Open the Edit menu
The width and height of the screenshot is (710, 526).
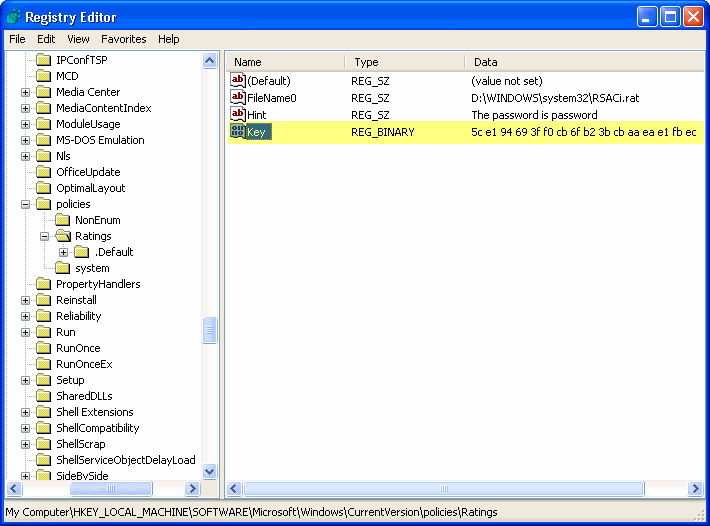pos(46,39)
